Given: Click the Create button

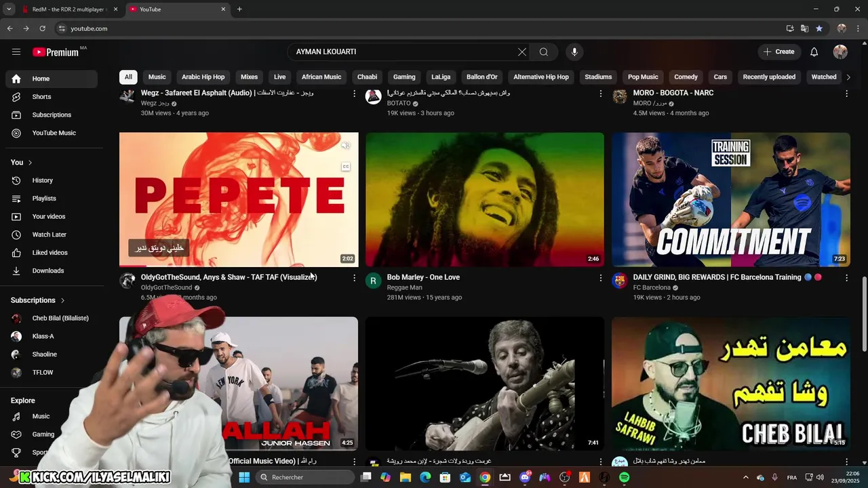Looking at the screenshot, I should 778,52.
